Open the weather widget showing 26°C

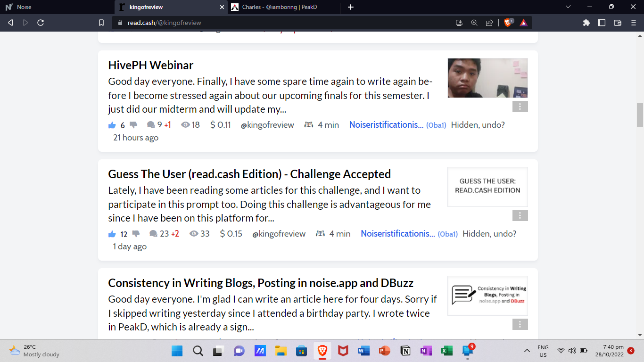[x=35, y=351]
